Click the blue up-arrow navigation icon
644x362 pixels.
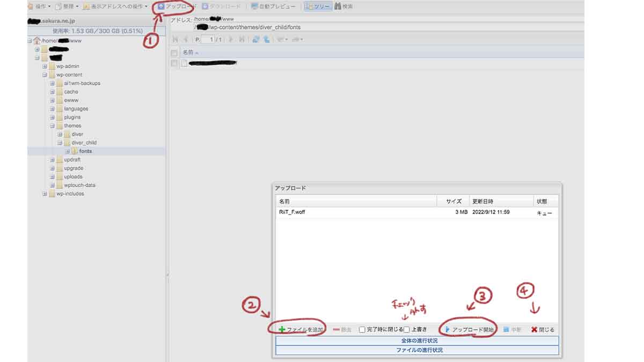tap(267, 39)
